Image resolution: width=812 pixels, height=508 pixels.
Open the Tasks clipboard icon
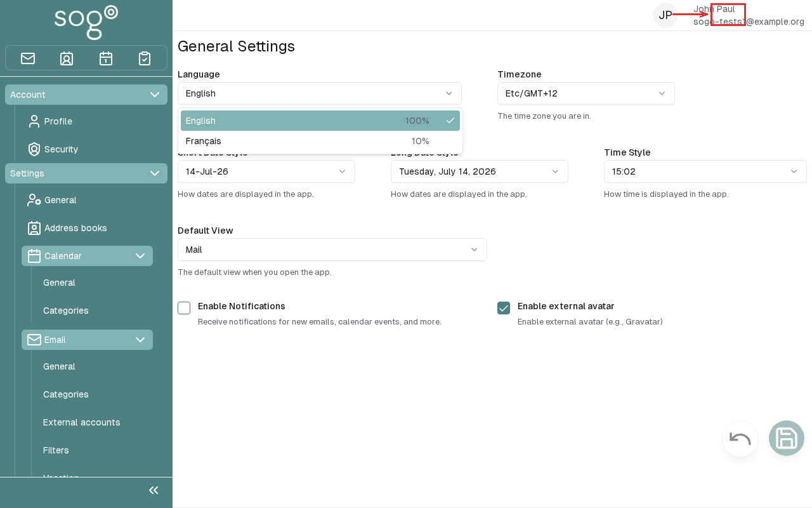(x=145, y=58)
